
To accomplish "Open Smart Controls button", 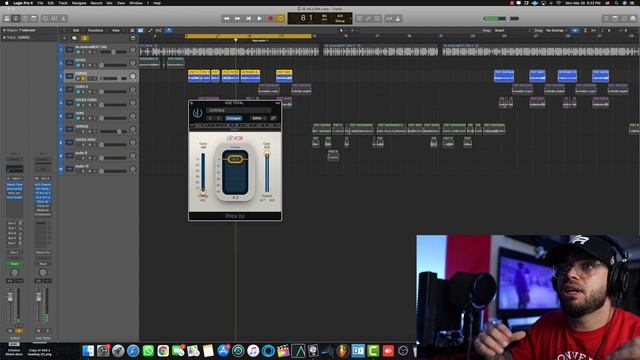I will [46, 18].
